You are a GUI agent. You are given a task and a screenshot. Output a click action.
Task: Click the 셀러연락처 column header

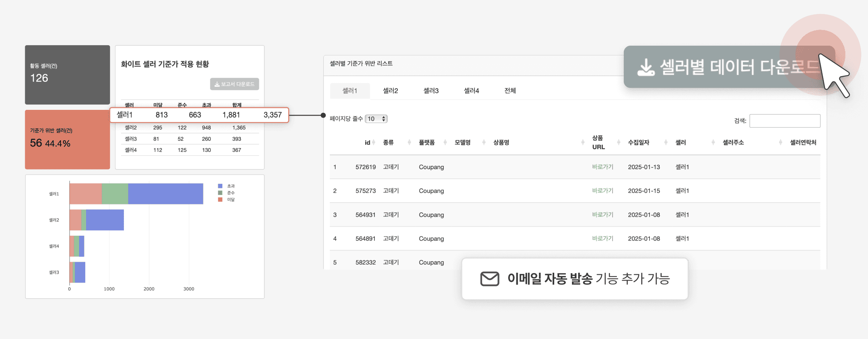803,142
